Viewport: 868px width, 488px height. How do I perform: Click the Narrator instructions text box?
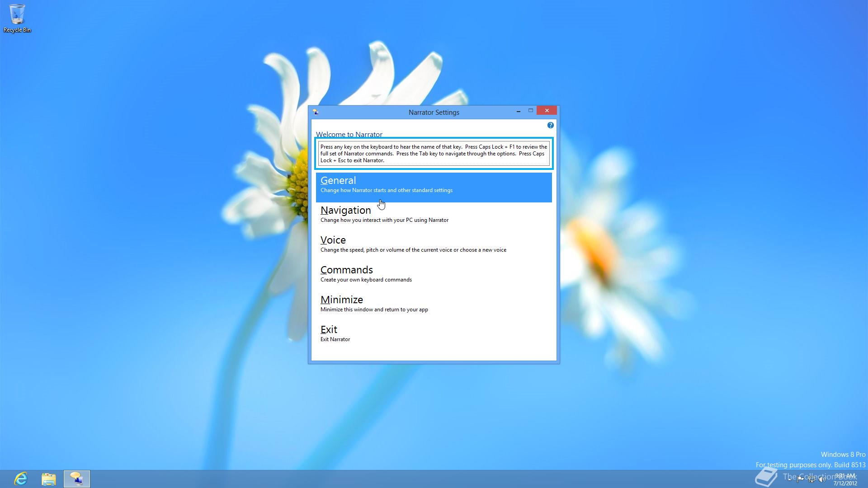(434, 154)
